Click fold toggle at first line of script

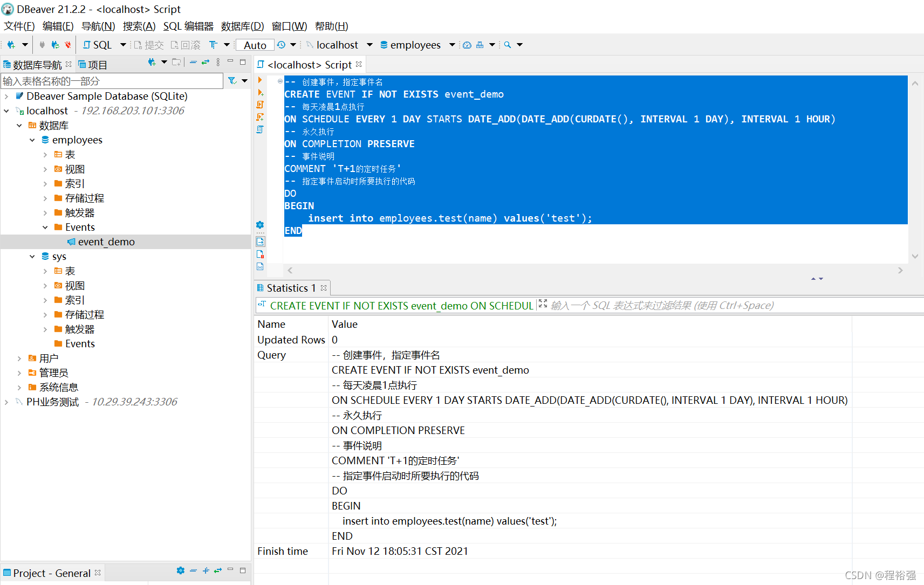pos(280,81)
